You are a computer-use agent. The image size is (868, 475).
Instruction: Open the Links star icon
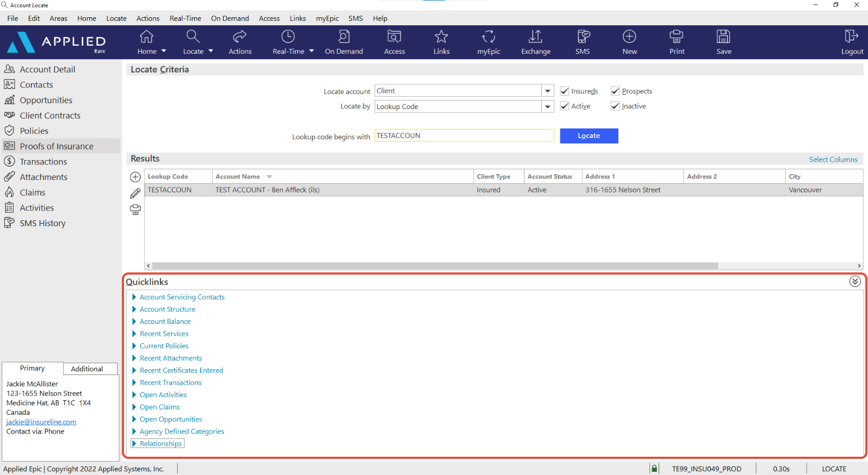[x=441, y=37]
